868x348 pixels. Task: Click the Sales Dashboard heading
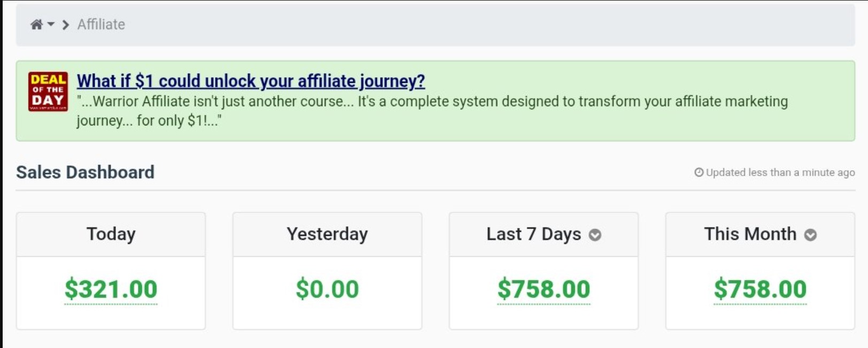pos(85,172)
